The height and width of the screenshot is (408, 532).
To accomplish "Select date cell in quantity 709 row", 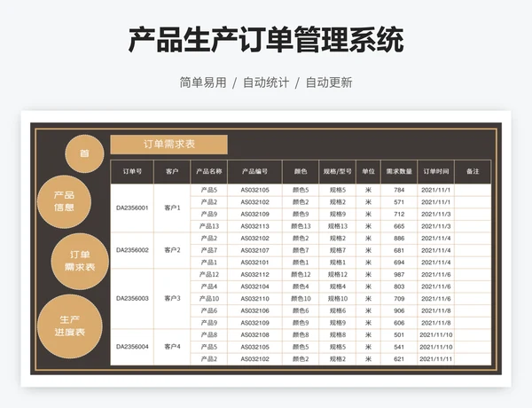I will tap(436, 299).
